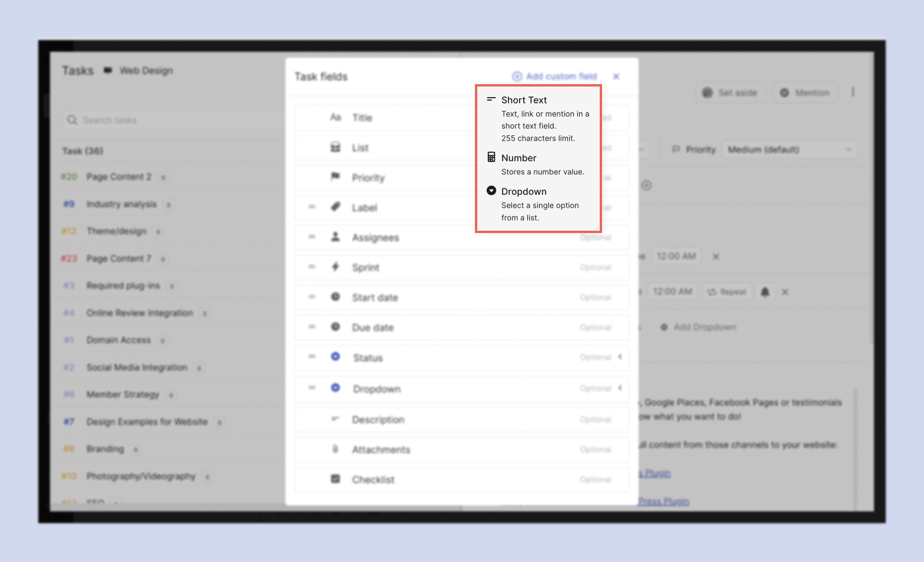Select the Short Text field type
This screenshot has height=562, width=924.
click(524, 101)
